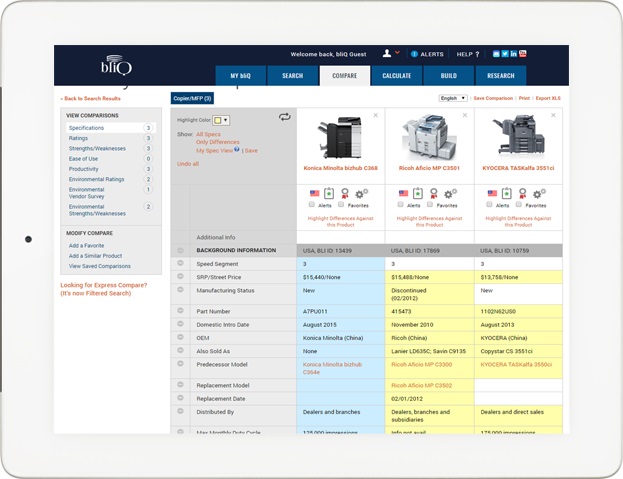Screen dimensions: 623x479
Task: Switch to the MY bliQ tab
Action: [x=240, y=75]
